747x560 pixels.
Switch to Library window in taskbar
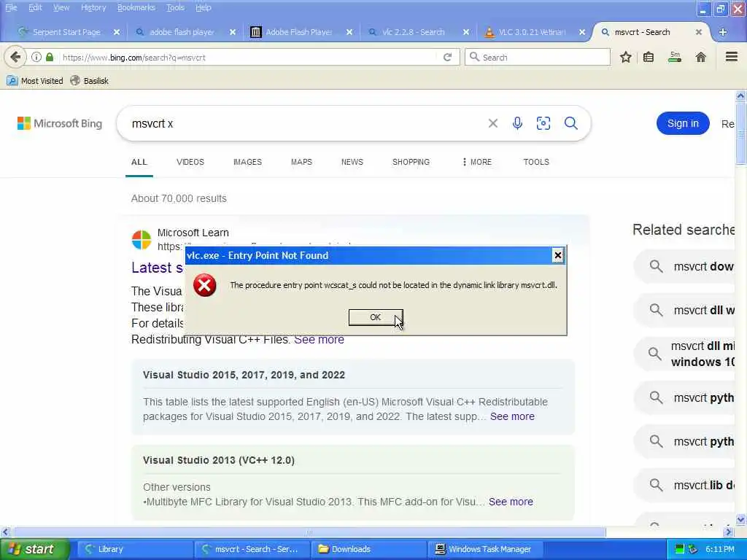pyautogui.click(x=134, y=549)
